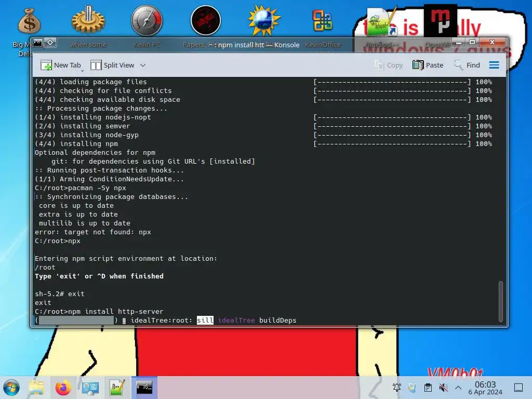Click the 100% bar beside 'loading package files'
532x399 pixels.
[403, 82]
